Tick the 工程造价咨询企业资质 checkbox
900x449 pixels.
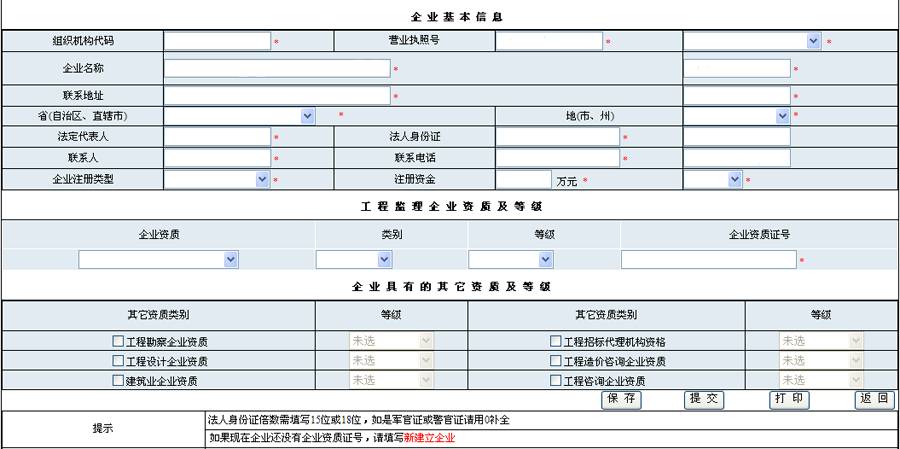[556, 361]
